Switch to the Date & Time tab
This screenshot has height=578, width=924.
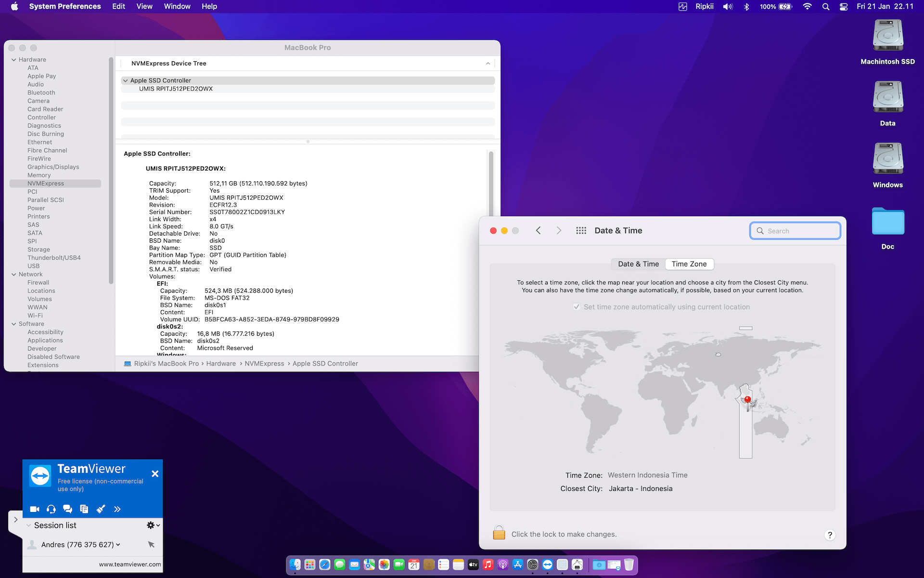pos(639,264)
